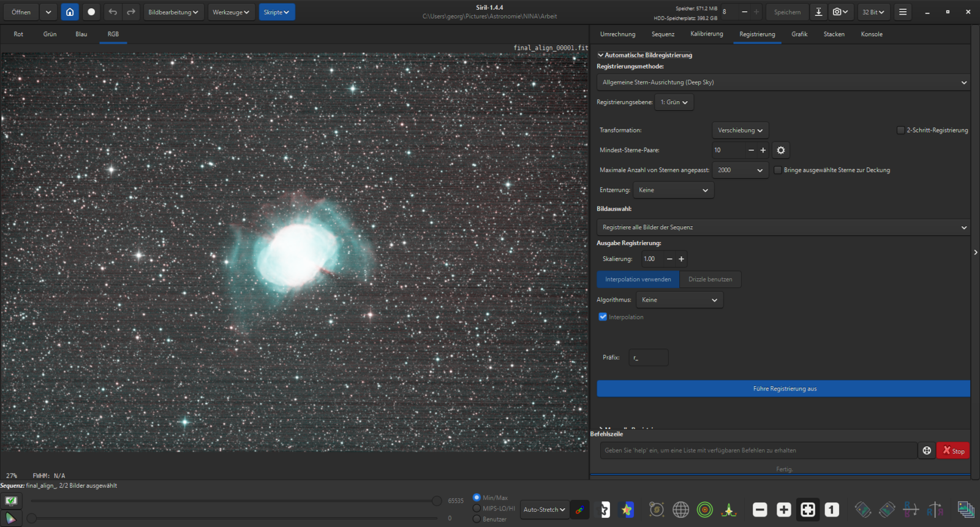Switch to the Stacken tab

[x=834, y=34]
